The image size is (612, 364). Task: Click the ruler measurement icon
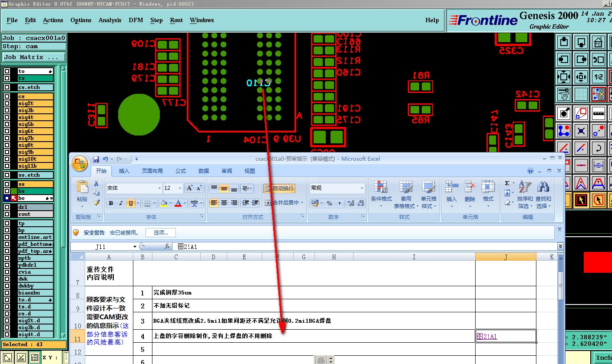tap(599, 113)
